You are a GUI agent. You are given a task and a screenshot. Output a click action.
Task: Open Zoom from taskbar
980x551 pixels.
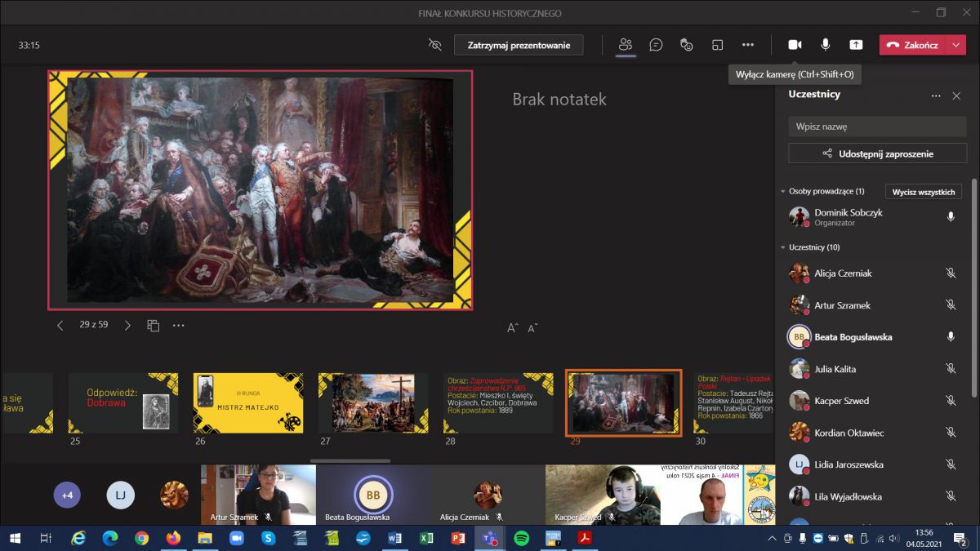pyautogui.click(x=237, y=538)
